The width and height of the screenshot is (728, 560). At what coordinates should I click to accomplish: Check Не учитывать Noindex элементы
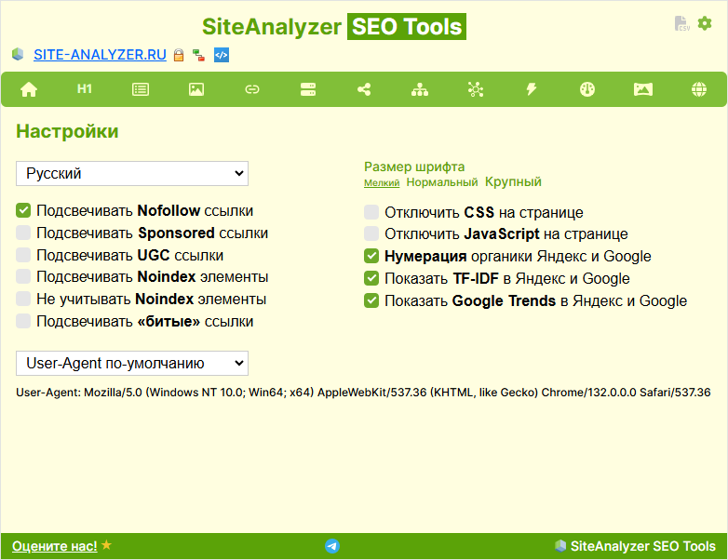coord(23,299)
